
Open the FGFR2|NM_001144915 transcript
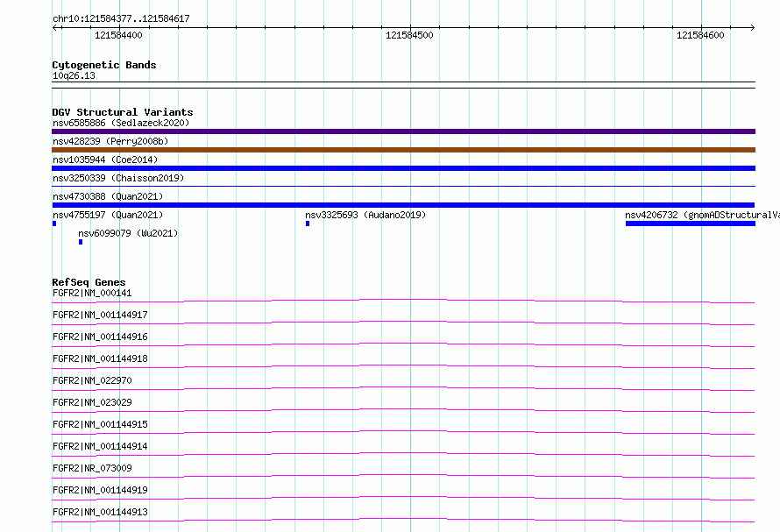point(100,424)
